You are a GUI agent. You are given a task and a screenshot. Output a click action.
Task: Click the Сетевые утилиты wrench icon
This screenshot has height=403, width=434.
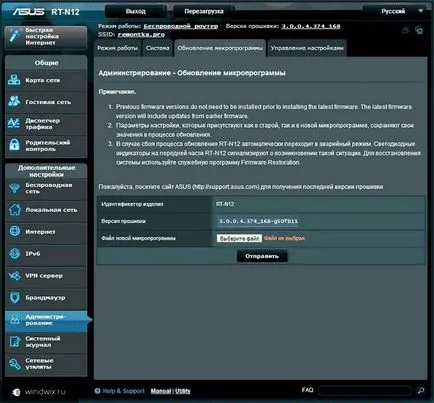click(14, 364)
